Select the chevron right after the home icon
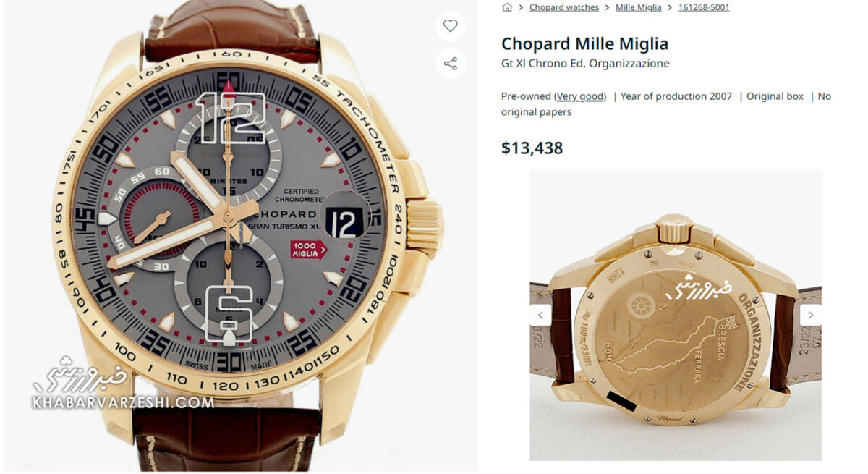868x474 pixels. [x=521, y=7]
